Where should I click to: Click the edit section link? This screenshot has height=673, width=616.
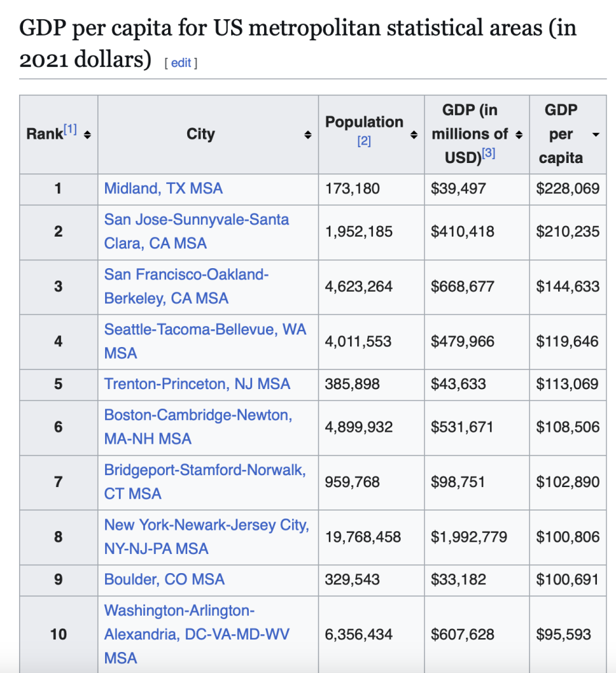click(181, 62)
